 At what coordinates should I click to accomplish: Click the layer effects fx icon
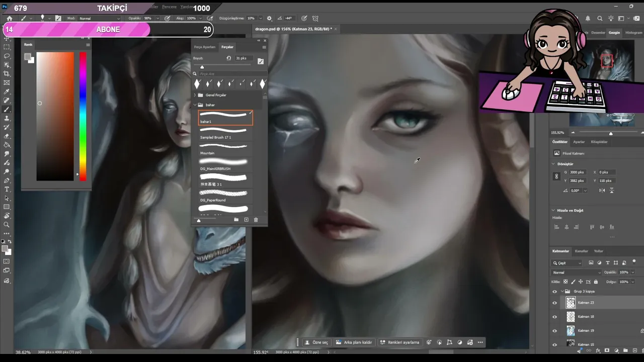[x=599, y=350]
